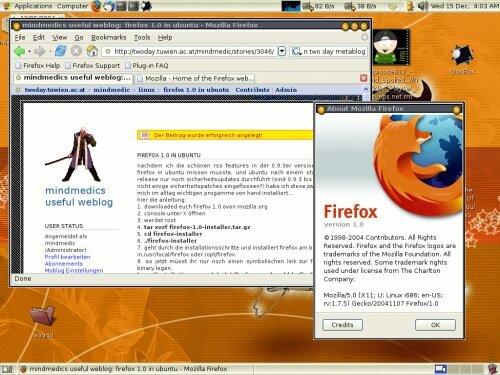Open the File menu
The height and width of the screenshot is (375, 500).
(20, 37)
